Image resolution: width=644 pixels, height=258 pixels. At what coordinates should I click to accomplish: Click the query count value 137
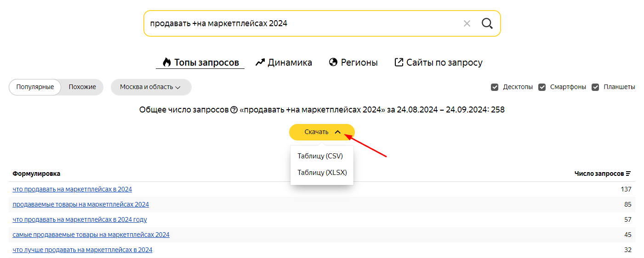pos(626,189)
